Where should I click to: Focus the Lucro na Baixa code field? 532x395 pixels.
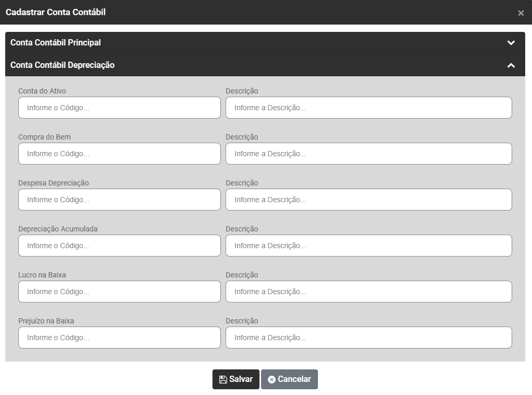pos(120,292)
